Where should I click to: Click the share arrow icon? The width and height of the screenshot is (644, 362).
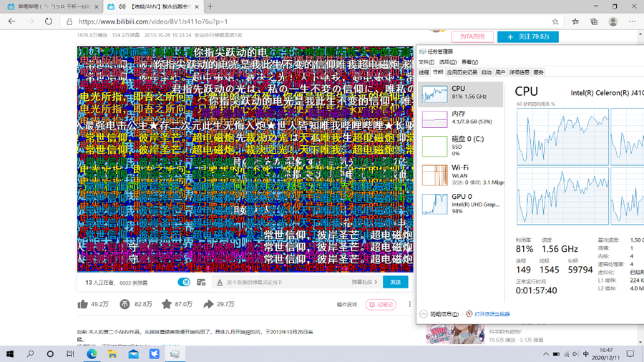(x=208, y=304)
